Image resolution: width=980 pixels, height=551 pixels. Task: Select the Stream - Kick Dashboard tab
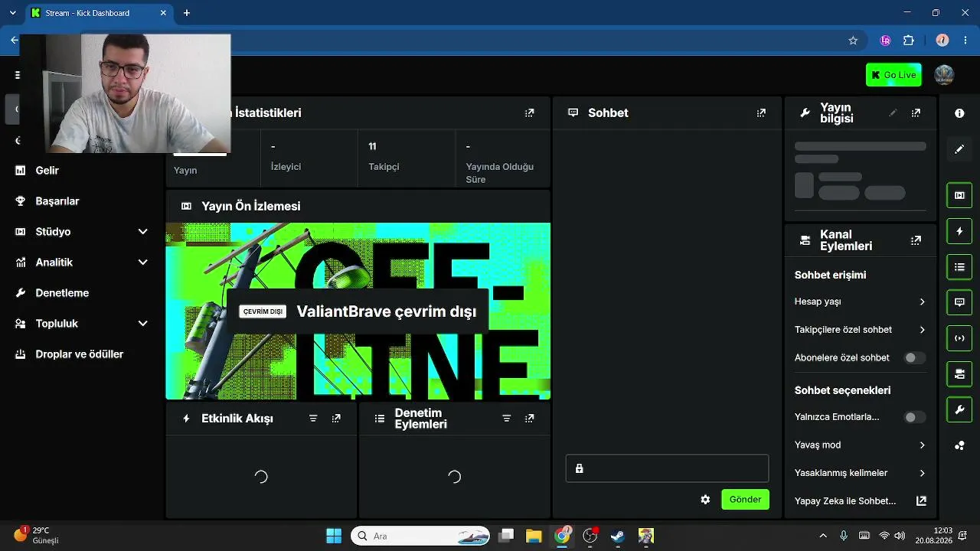(99, 13)
